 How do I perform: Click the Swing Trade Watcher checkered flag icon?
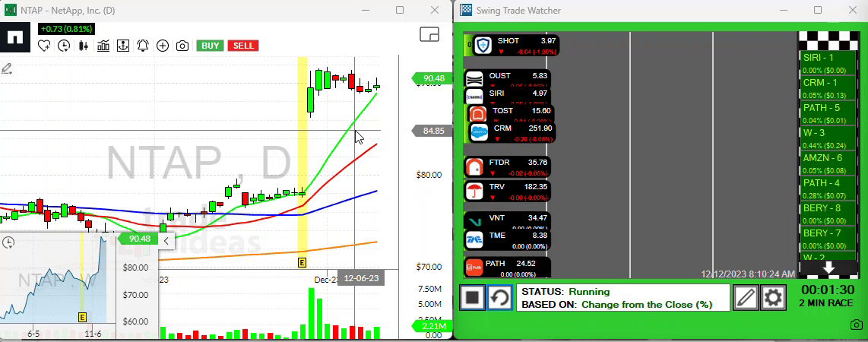(x=467, y=10)
